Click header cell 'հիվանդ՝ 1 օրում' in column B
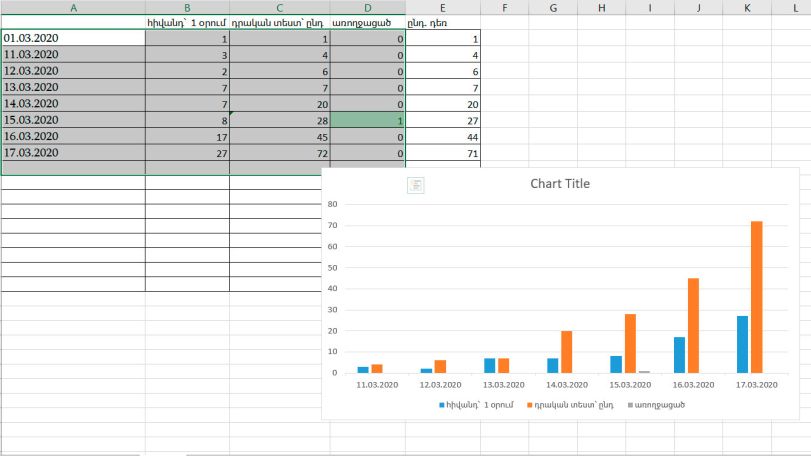The height and width of the screenshot is (456, 811). (187, 23)
